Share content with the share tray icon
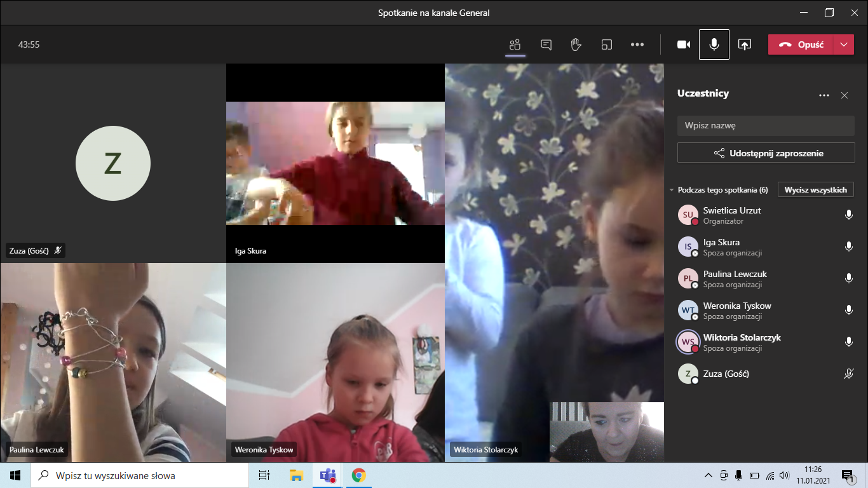 point(745,44)
